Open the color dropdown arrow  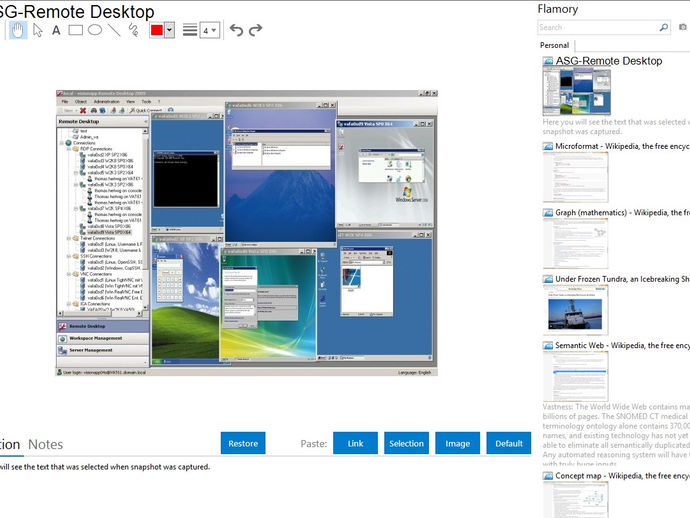pos(169,30)
